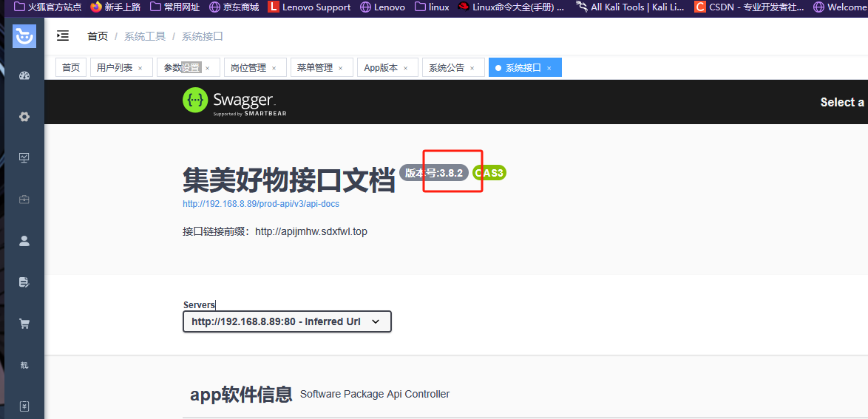Expand the app软件信息 API section
The width and height of the screenshot is (868, 419).
241,395
